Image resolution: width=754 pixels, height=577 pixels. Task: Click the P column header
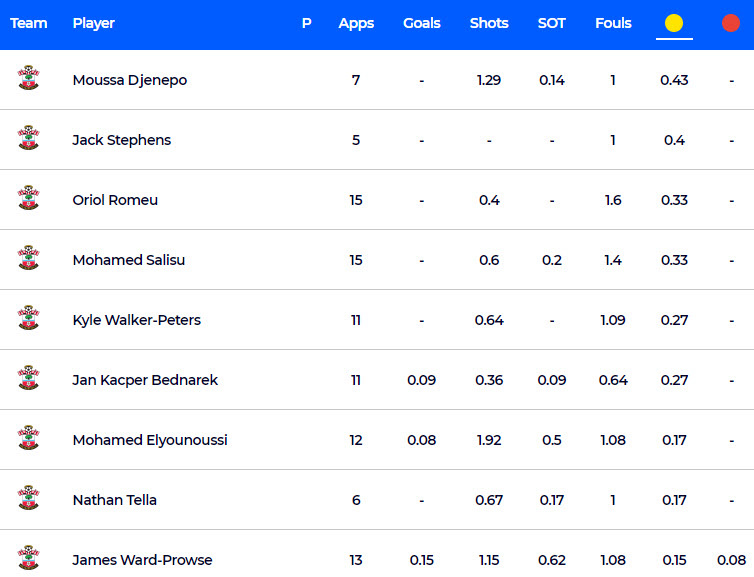[x=306, y=23]
